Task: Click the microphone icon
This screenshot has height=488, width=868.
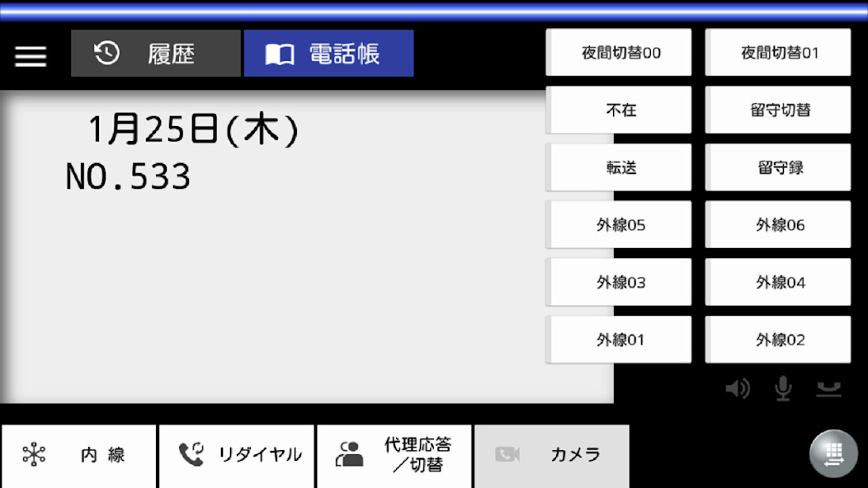Action: 783,388
